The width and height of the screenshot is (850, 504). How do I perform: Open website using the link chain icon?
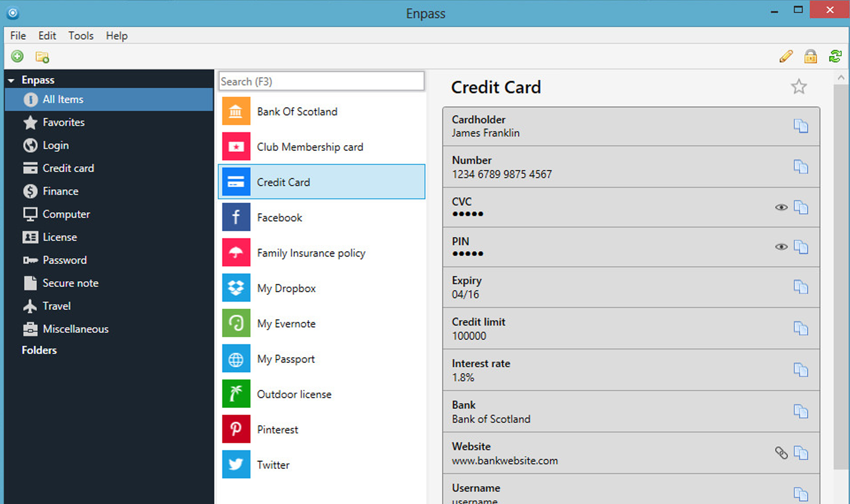click(781, 453)
